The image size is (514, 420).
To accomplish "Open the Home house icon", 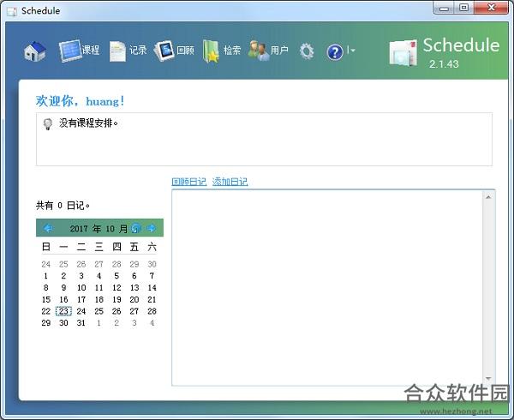I will click(x=35, y=51).
